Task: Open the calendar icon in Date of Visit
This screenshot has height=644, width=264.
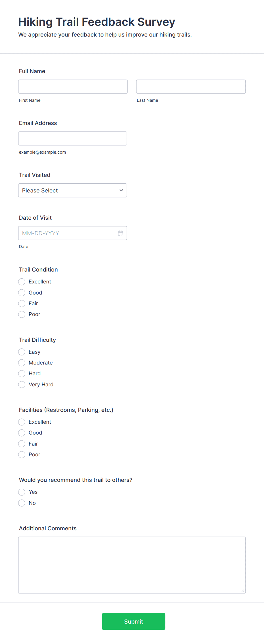Action: 120,233
